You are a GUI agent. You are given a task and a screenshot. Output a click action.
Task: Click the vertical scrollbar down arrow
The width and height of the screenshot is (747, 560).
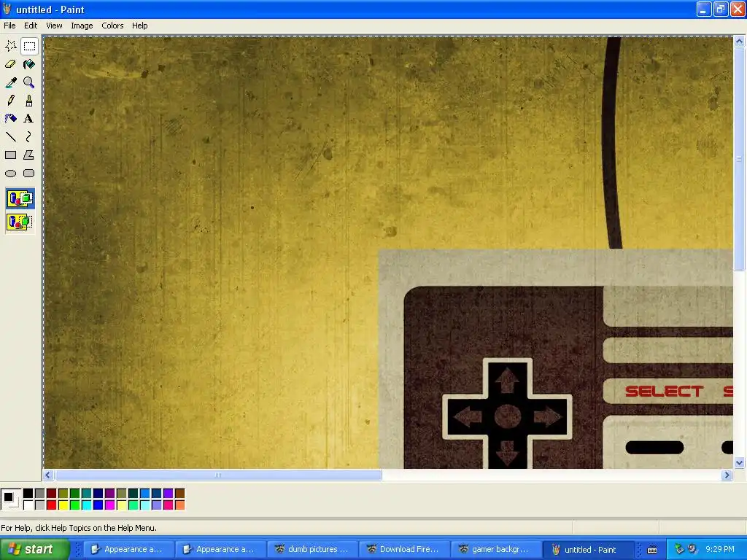click(740, 462)
